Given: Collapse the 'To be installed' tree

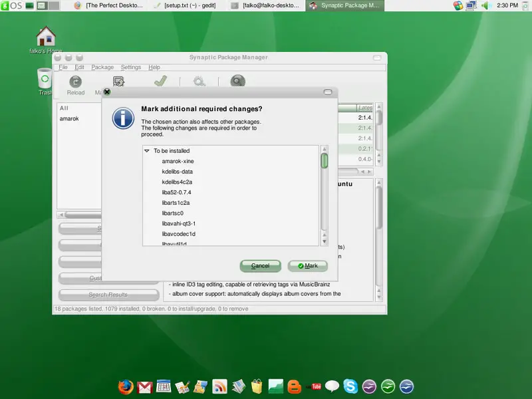Looking at the screenshot, I should pos(146,151).
